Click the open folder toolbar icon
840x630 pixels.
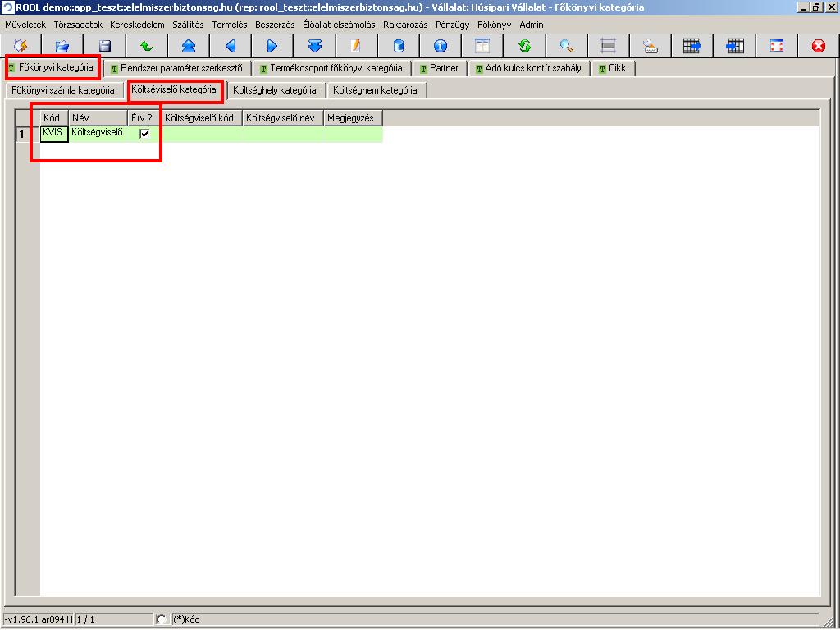pos(62,46)
